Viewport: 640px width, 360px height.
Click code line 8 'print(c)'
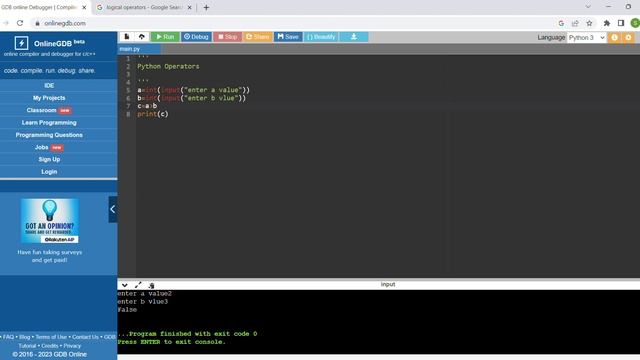click(x=153, y=114)
